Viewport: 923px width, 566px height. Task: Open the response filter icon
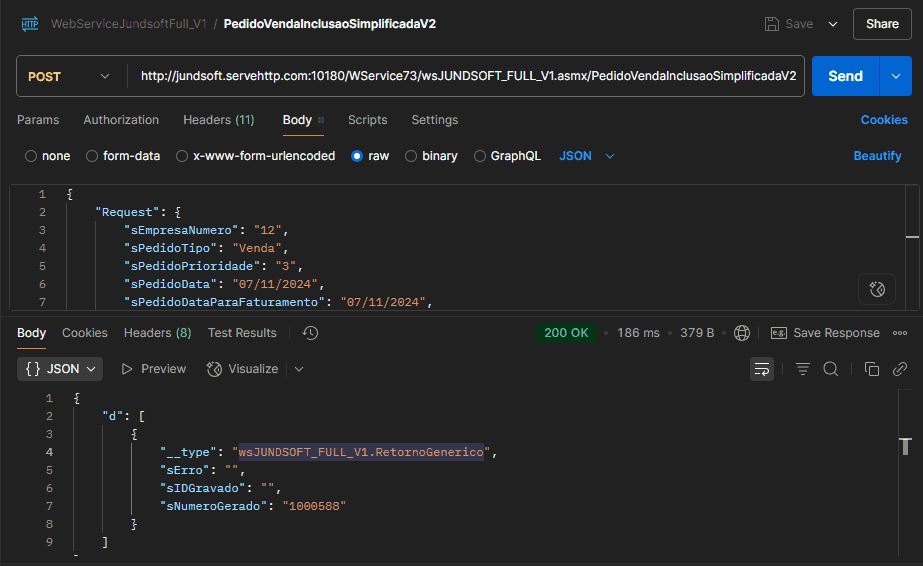(x=802, y=369)
